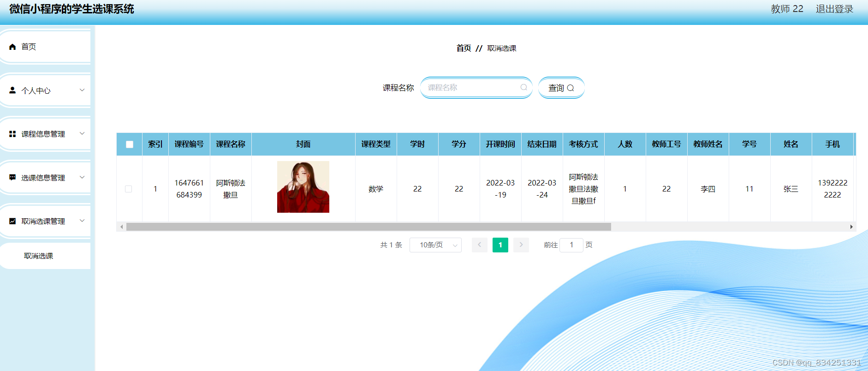Click the horizontal scrollbar thumb under table
Screen dimensions: 868x371
(x=369, y=227)
